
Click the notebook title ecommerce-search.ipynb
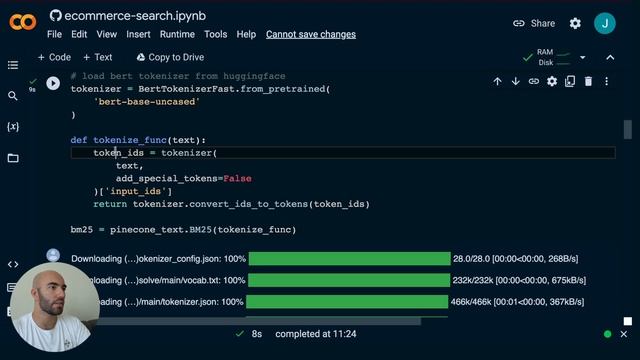click(x=135, y=16)
